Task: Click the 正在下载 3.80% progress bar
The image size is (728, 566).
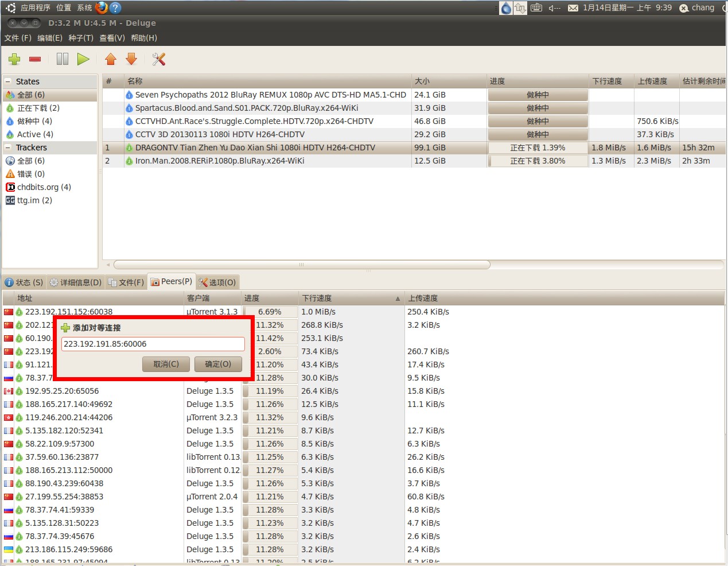Action: [538, 161]
